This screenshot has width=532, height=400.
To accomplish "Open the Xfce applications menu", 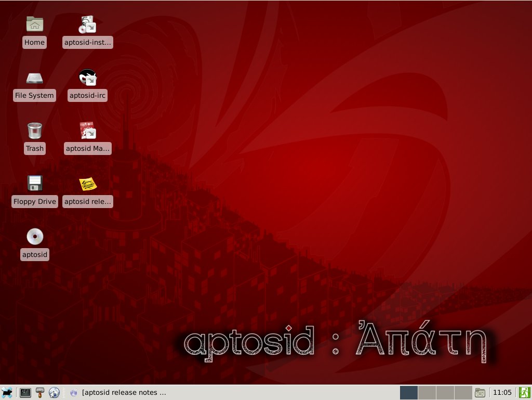I will point(7,393).
